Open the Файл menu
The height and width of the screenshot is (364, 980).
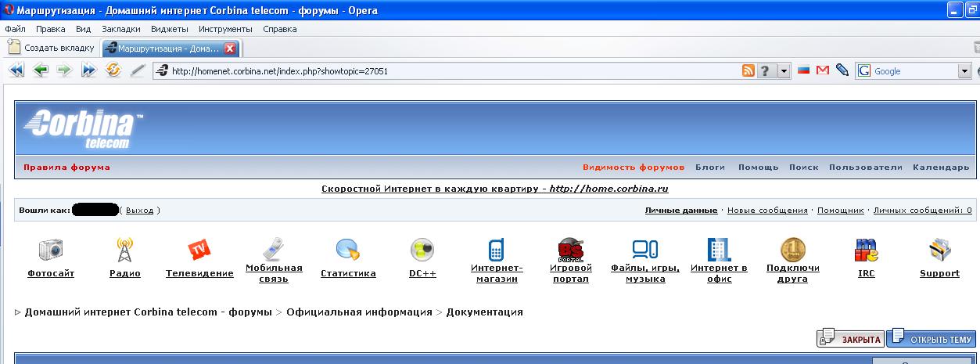[16, 29]
